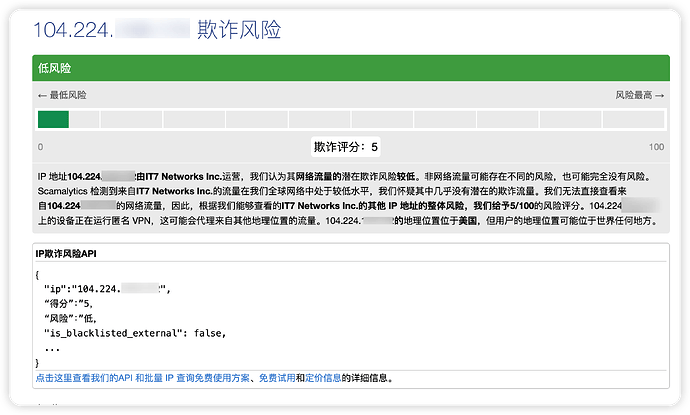Click the “风险”:”低 JSON line
Viewport: 690px width, 415px height.
click(70, 318)
